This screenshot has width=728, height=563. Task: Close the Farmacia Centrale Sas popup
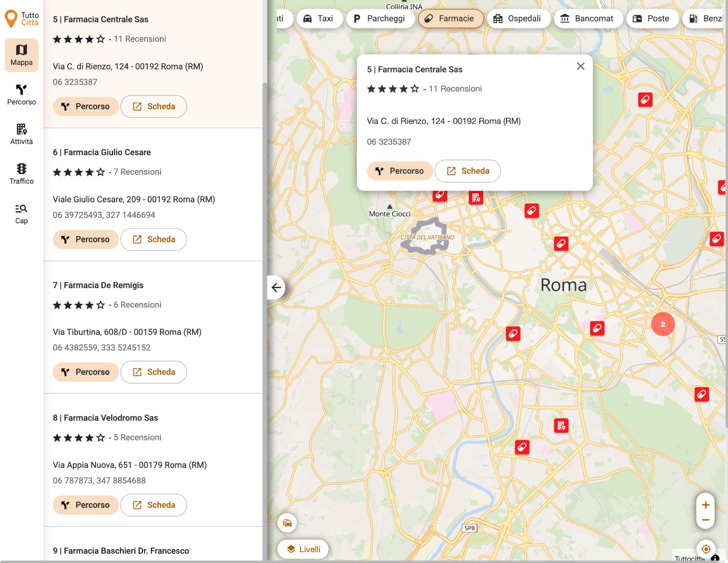580,66
